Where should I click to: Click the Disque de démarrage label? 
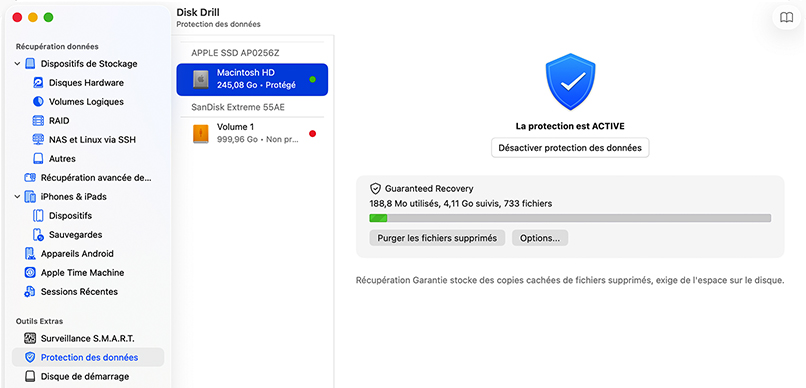coord(85,376)
